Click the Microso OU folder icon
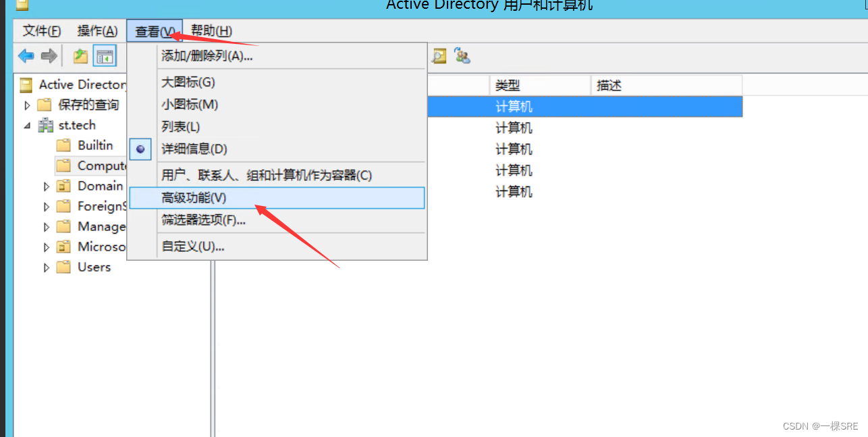868x437 pixels. (x=63, y=247)
